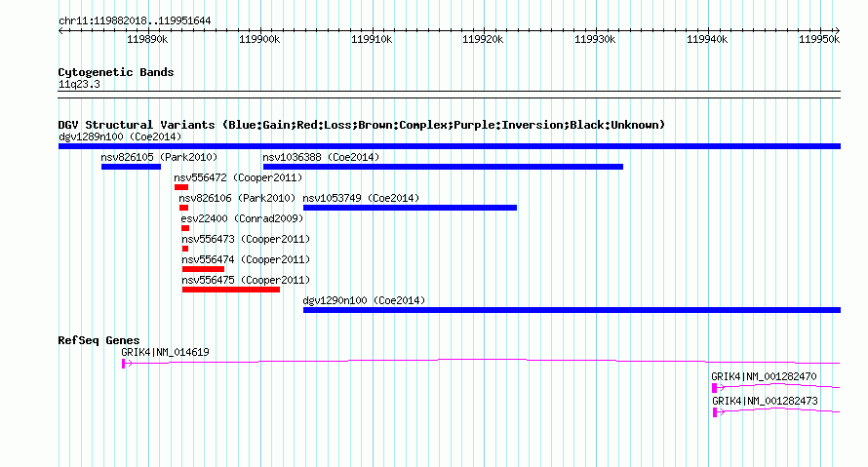The width and height of the screenshot is (868, 467).
Task: Click the right arrowhead of the ruler
Action: point(838,31)
